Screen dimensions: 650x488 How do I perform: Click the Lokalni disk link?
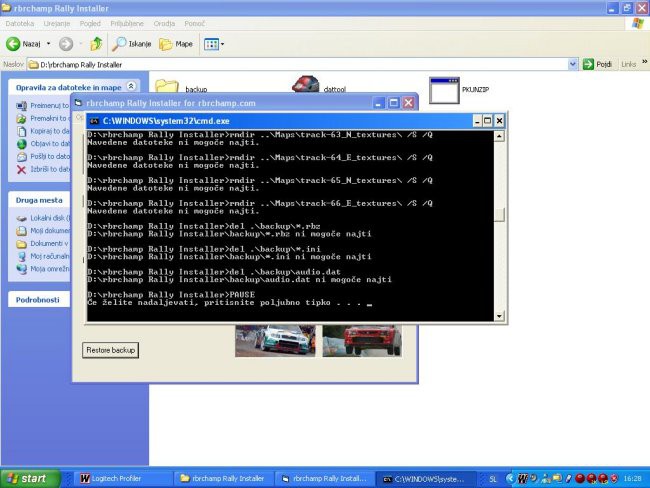(48, 217)
